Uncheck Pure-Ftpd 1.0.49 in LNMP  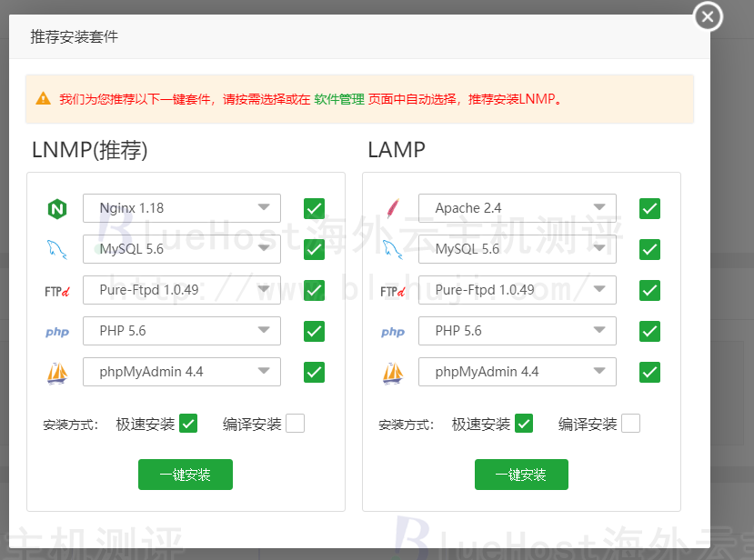(x=314, y=290)
